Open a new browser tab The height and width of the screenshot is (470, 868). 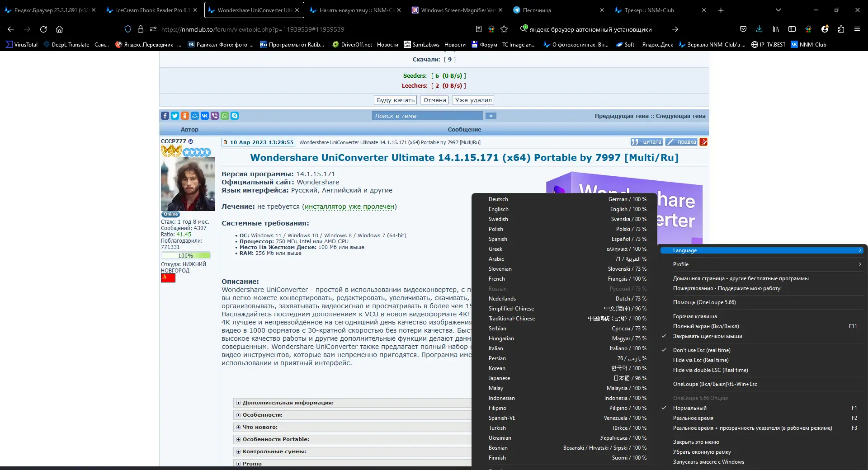coord(721,10)
